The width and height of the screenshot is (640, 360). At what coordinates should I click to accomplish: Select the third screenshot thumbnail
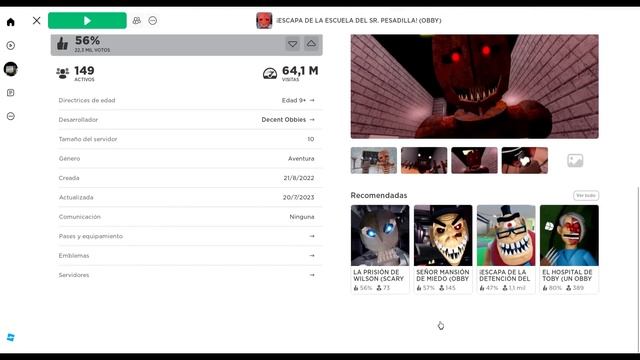tap(474, 160)
